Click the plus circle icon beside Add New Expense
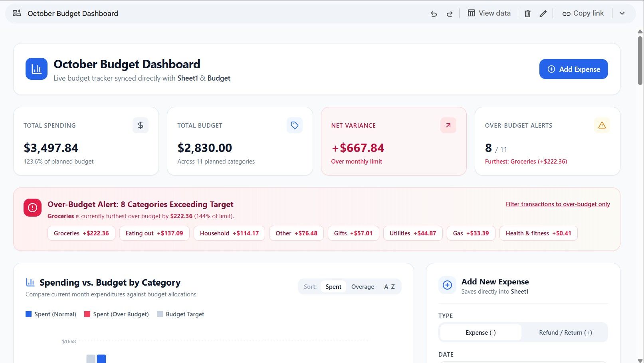 point(447,285)
